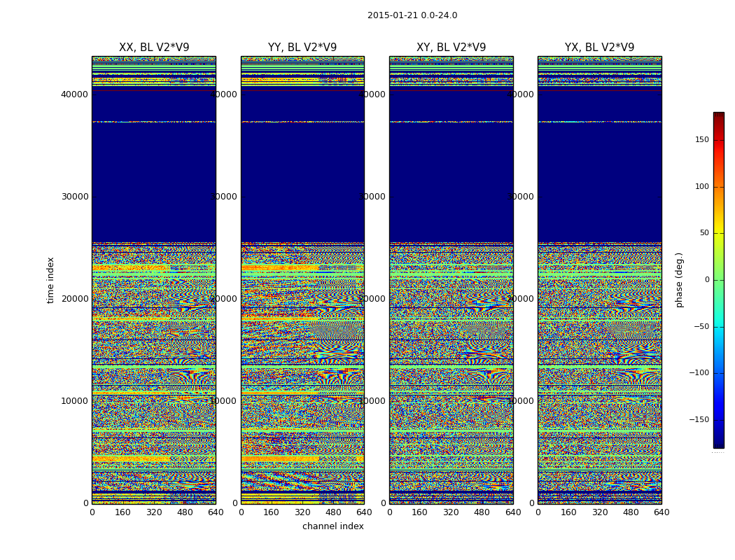Screen dimensions: 735x560
Task: Click the 'channel index' x-axis label
Action: 333,526
